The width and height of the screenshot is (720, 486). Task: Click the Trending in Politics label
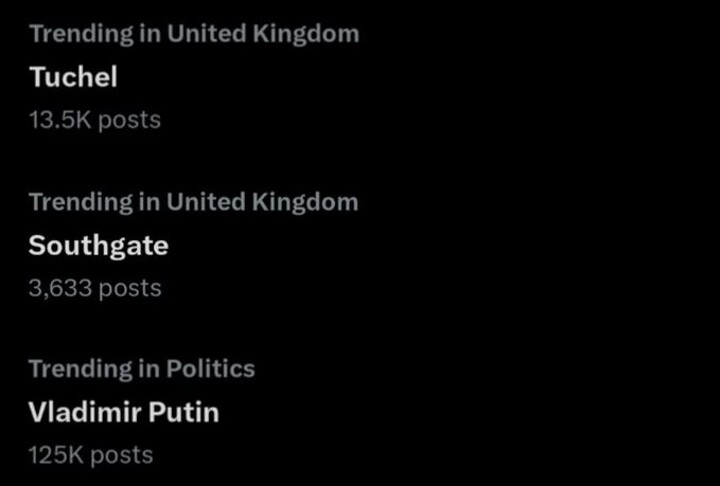tap(141, 369)
